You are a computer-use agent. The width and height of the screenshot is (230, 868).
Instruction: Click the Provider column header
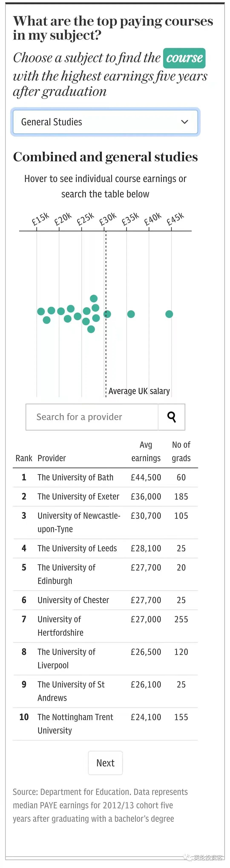point(52,458)
